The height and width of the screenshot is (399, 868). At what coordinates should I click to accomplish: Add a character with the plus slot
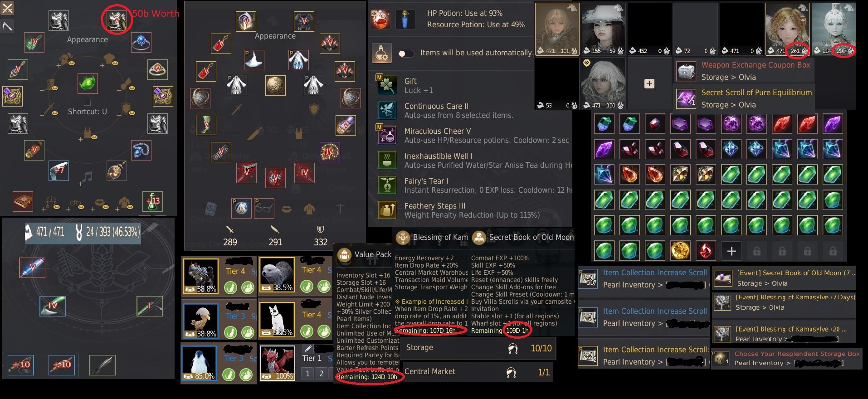[649, 83]
